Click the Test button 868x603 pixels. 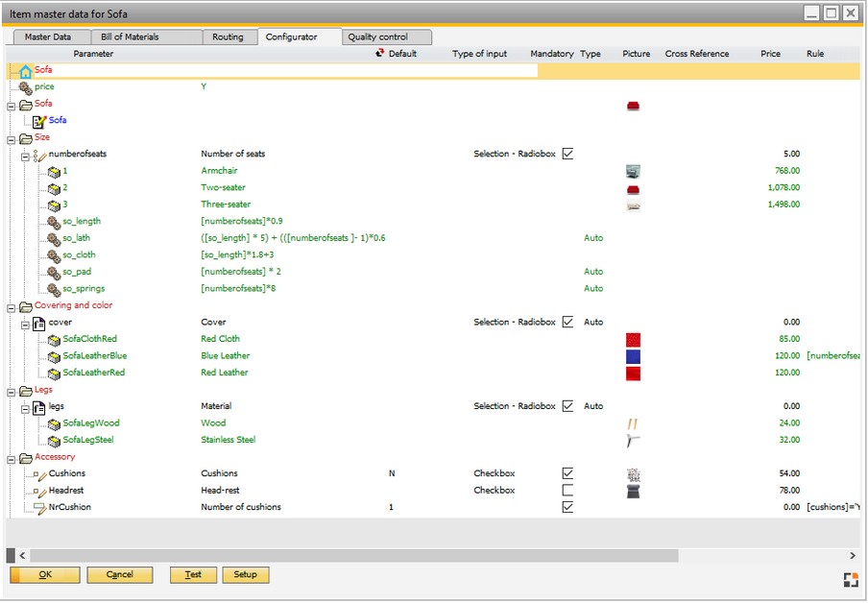point(192,574)
